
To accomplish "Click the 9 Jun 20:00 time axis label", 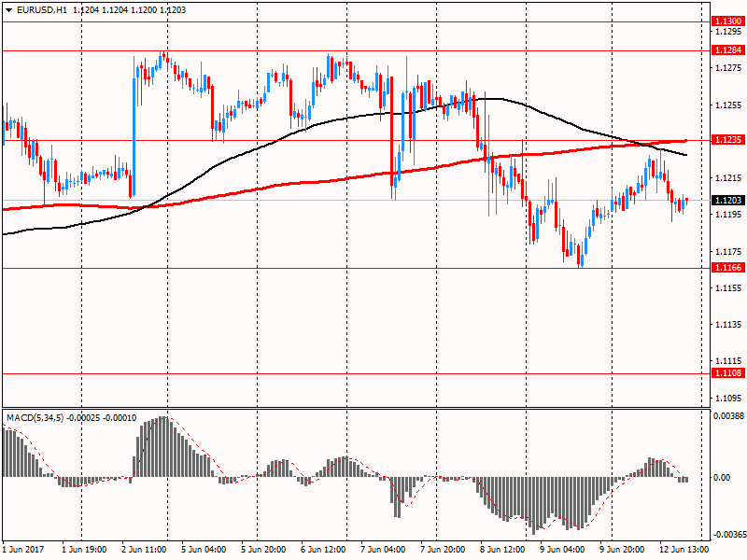I will (622, 550).
